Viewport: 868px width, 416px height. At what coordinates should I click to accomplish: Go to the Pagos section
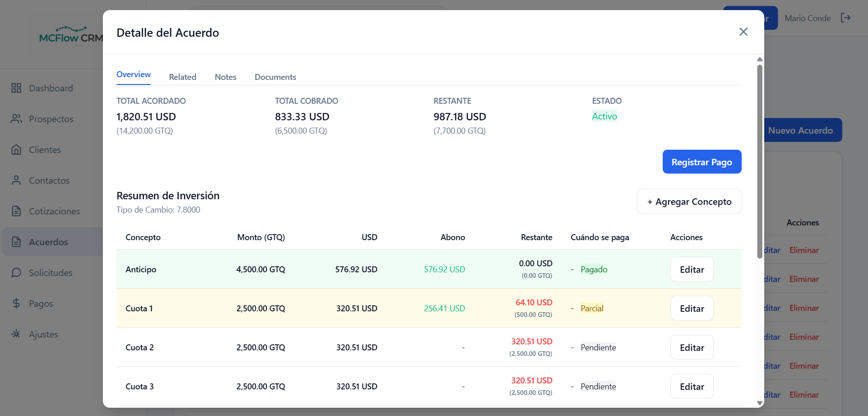pyautogui.click(x=41, y=303)
